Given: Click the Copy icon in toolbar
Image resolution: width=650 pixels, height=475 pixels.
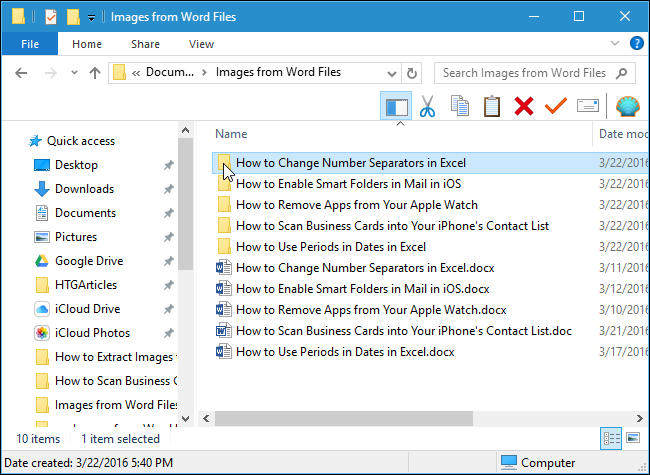Looking at the screenshot, I should (459, 107).
